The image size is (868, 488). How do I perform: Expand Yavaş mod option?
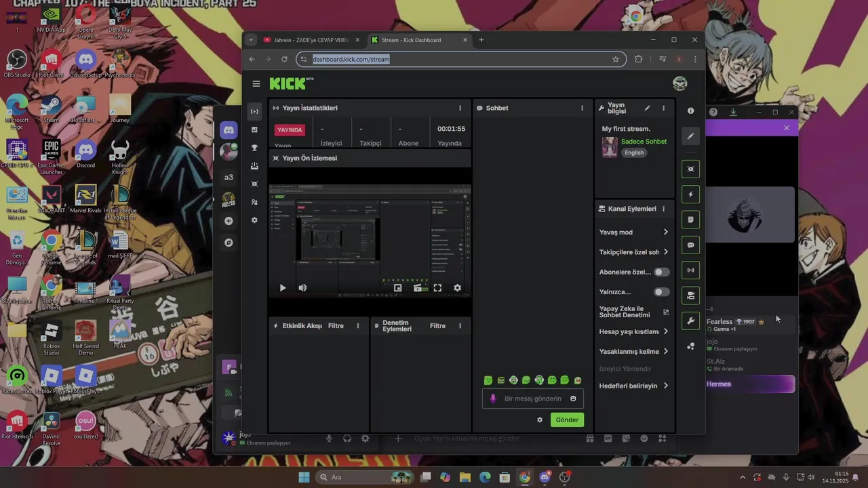click(x=634, y=232)
